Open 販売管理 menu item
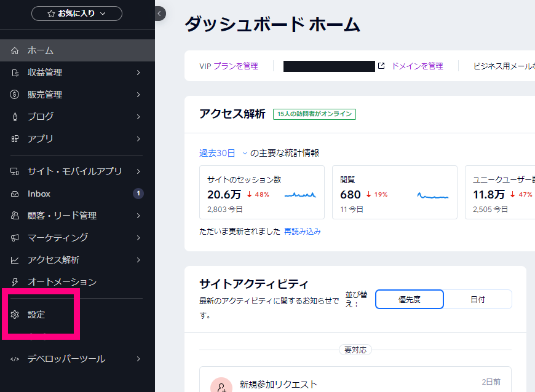Image resolution: width=535 pixels, height=392 pixels. click(77, 95)
